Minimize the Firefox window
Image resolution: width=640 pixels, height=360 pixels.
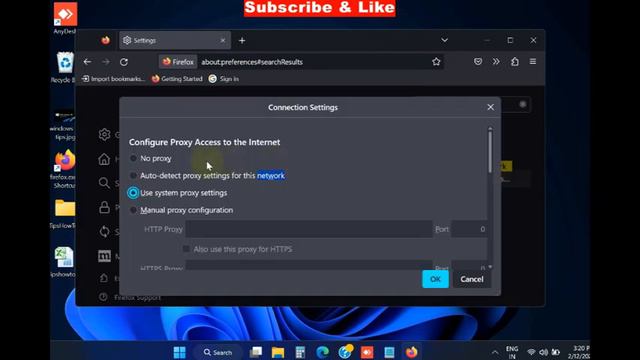coord(487,40)
